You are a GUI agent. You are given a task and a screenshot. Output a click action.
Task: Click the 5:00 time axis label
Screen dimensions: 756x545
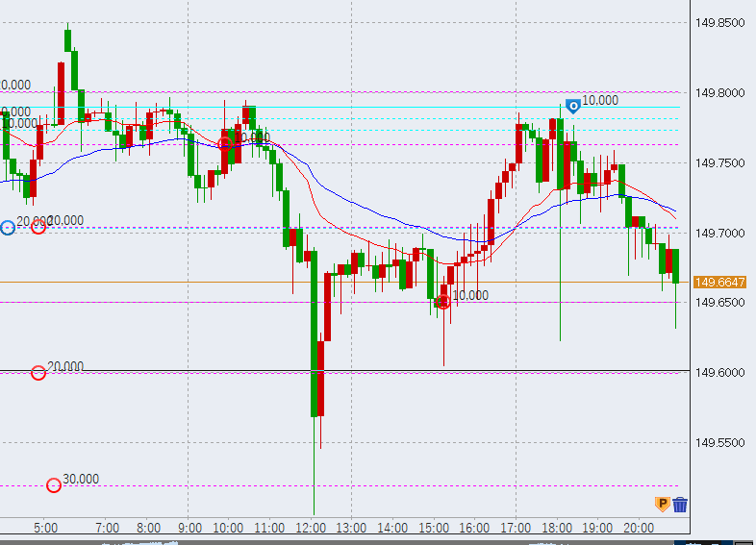click(45, 528)
